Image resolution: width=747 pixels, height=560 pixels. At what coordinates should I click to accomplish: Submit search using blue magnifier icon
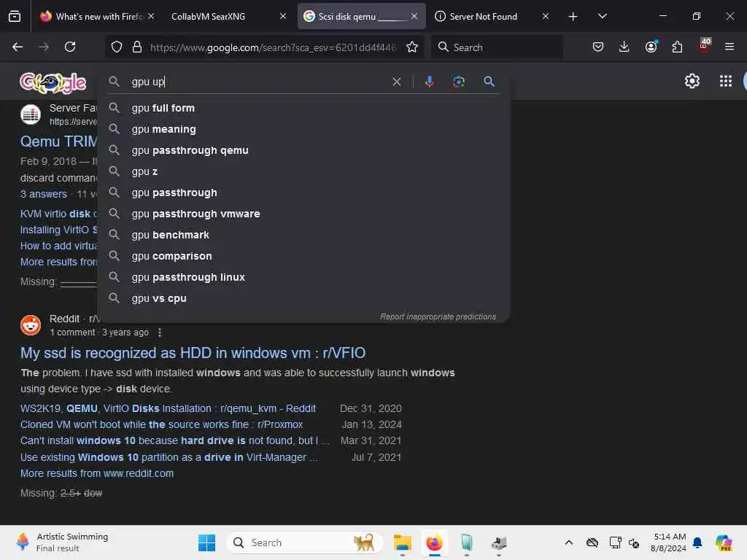[x=489, y=82]
